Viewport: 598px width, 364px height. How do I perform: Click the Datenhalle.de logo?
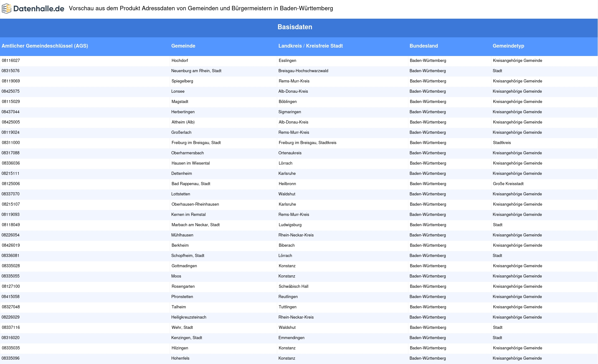tap(33, 9)
